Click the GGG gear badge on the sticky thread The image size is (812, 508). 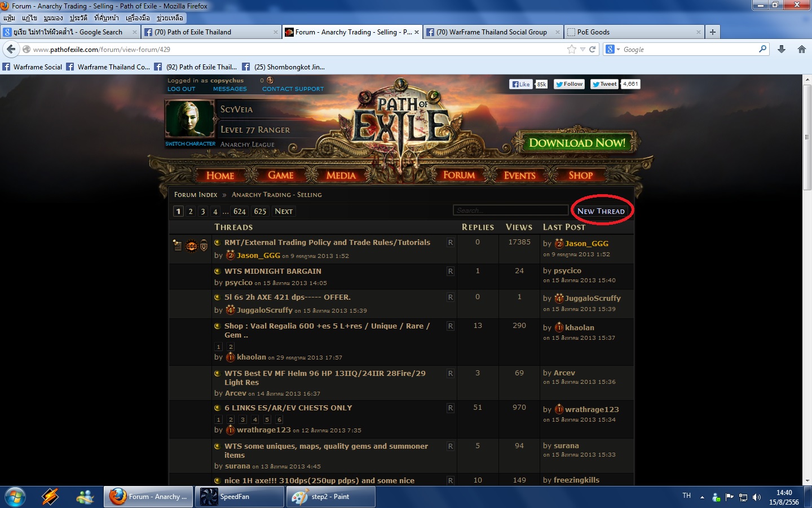[192, 246]
